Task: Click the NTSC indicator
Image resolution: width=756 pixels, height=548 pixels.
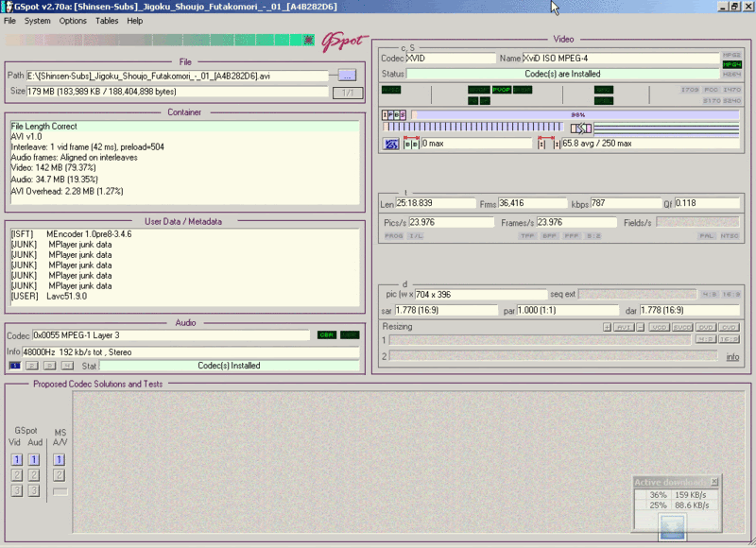Action: click(730, 235)
